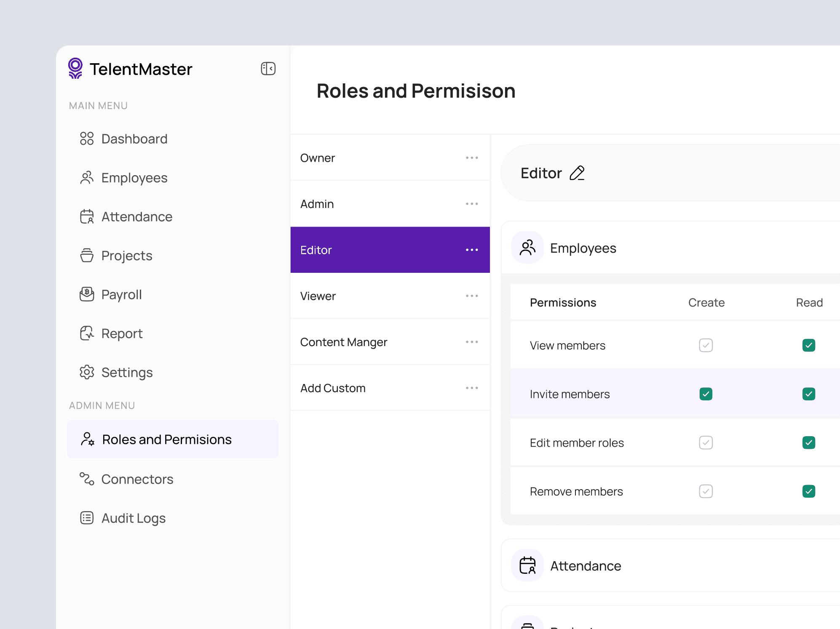Click the Employees people icon in sidebar

tap(87, 178)
